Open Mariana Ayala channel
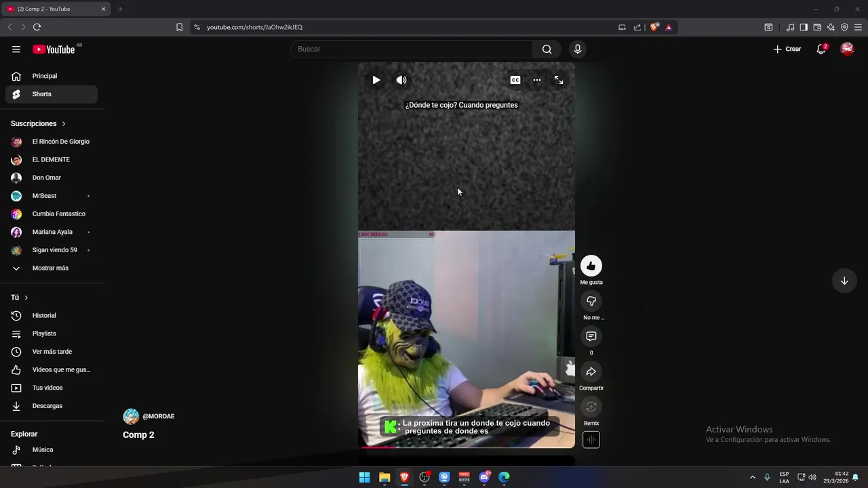 tap(52, 232)
